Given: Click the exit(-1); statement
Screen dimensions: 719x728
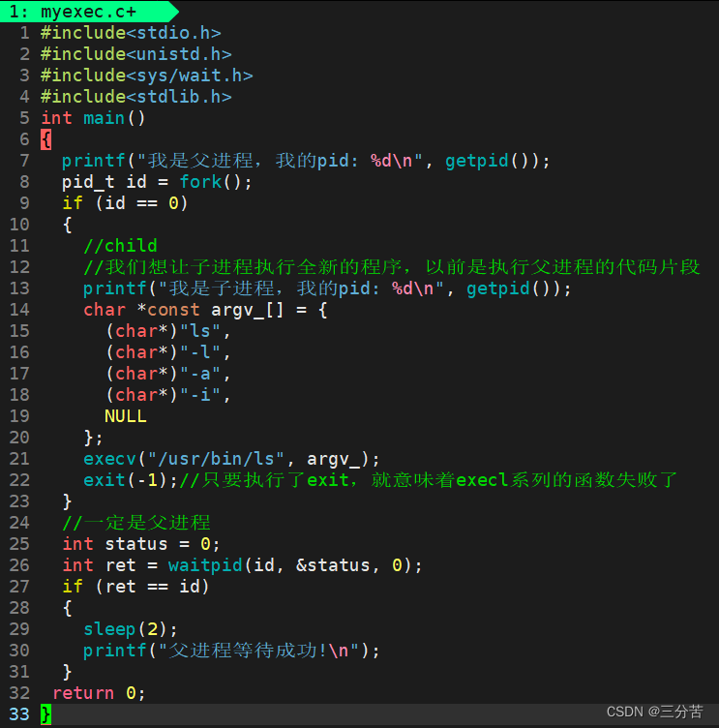Looking at the screenshot, I should (x=131, y=480).
